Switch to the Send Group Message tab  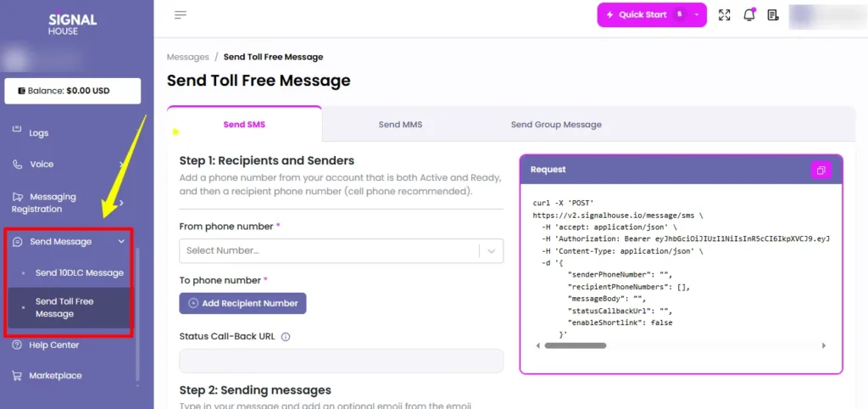coord(556,125)
